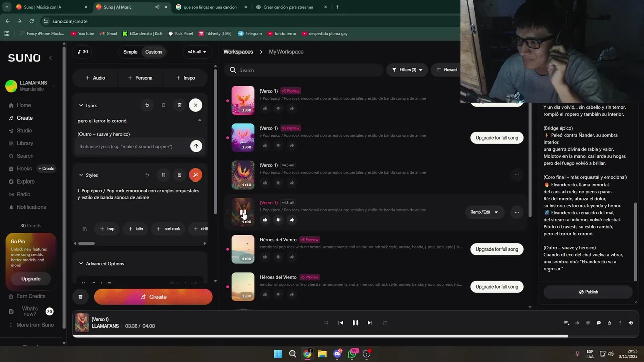
Task: Open comments icon in the player bar
Action: [599, 323]
